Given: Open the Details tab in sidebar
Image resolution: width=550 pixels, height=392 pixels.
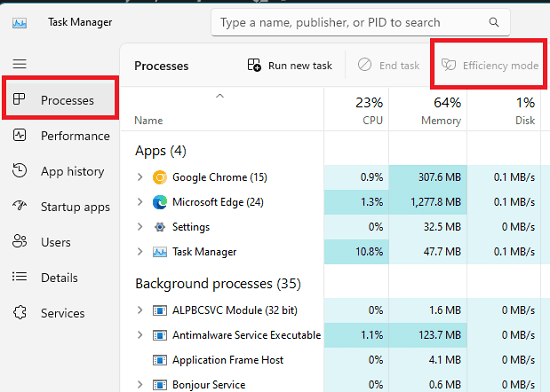Looking at the screenshot, I should coord(60,277).
